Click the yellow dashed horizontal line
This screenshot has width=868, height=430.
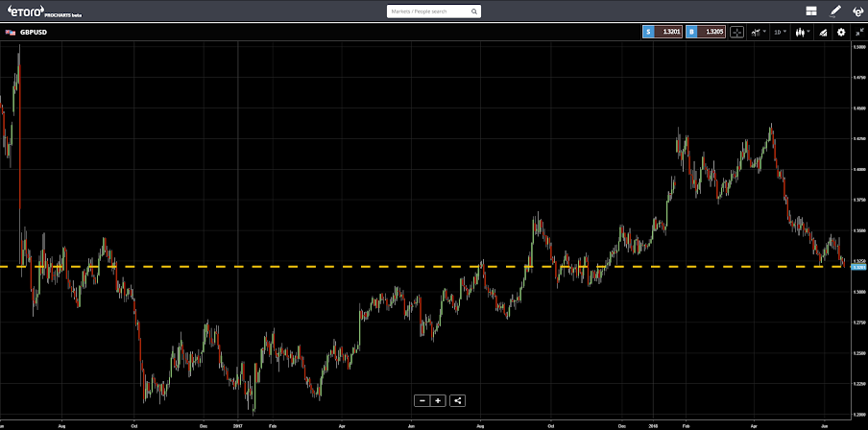click(424, 267)
